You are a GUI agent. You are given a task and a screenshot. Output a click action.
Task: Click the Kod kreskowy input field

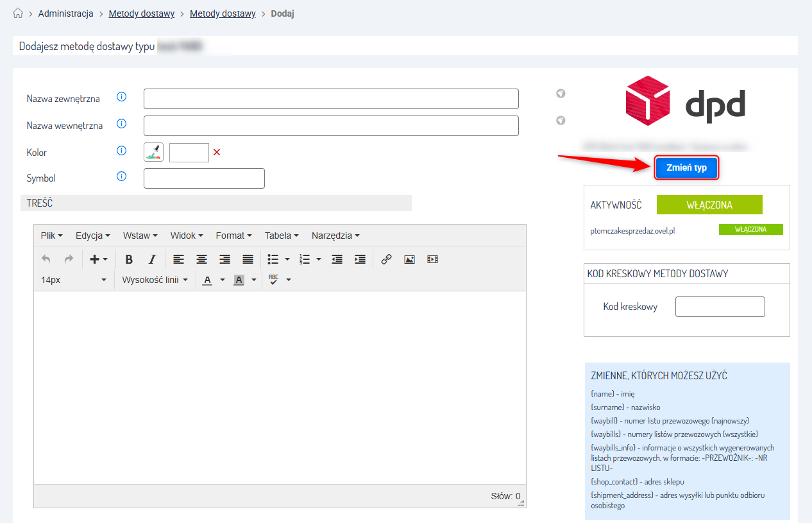[720, 307]
